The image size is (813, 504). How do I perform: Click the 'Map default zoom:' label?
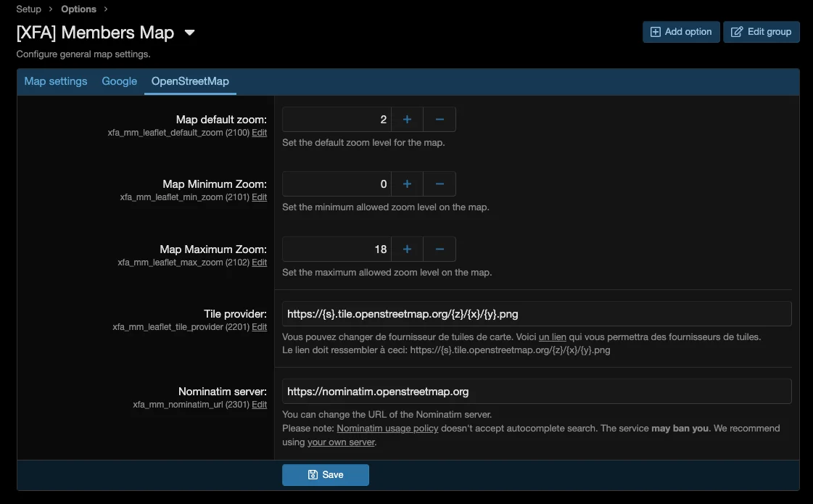pyautogui.click(x=221, y=120)
